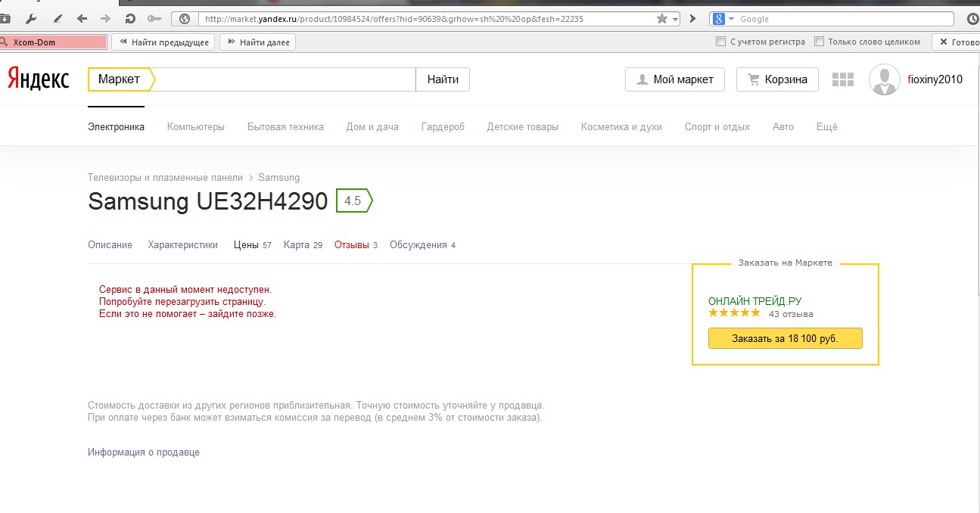This screenshot has height=513, width=980.
Task: Select the Спорт и отдых category
Action: (x=717, y=127)
